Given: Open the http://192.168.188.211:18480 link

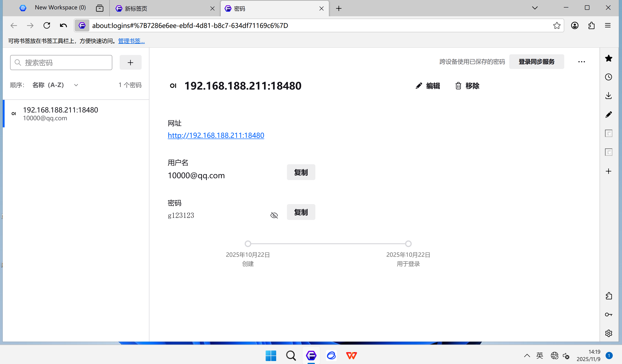Looking at the screenshot, I should coord(216,135).
